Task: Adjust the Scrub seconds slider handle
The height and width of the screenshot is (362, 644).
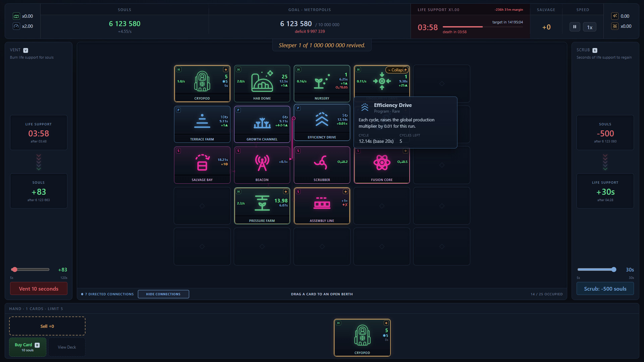Action: (614, 269)
